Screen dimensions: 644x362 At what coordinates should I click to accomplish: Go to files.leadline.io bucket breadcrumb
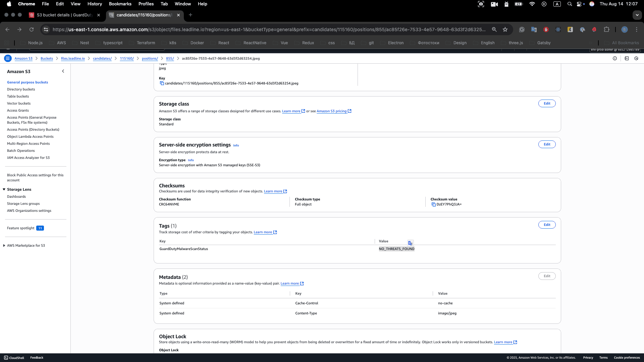pos(73,59)
